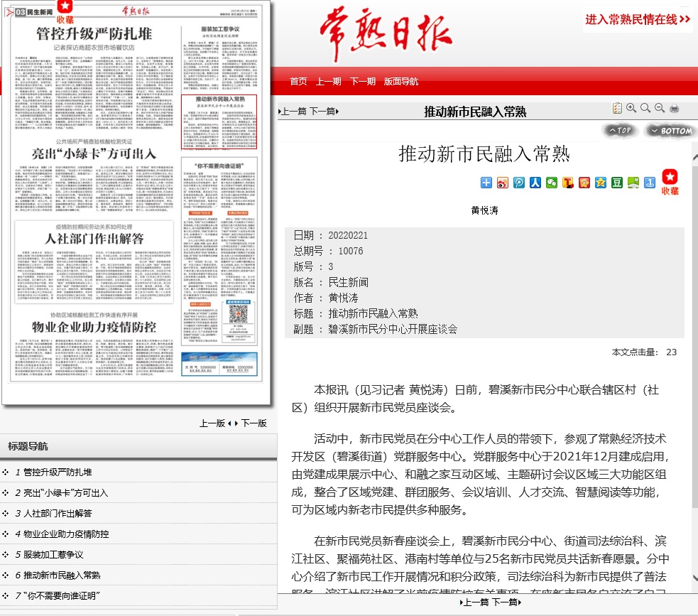
Task: Select 物业企业助力疫情防控 article on the page image
Action: [x=94, y=343]
